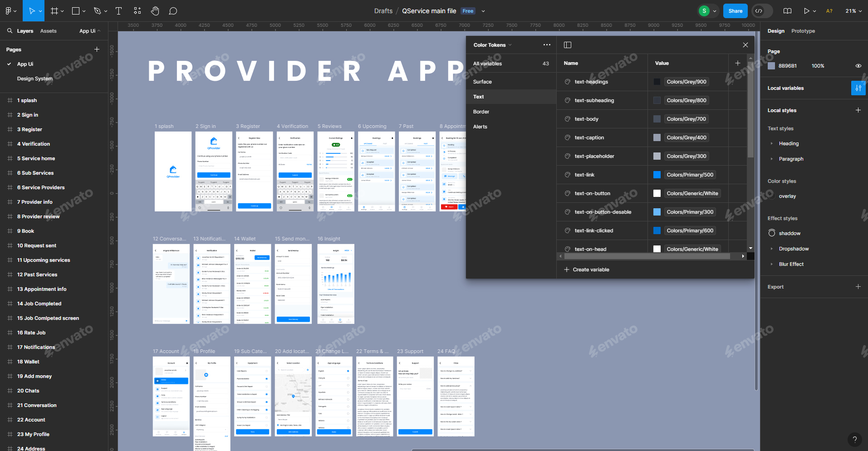
Task: Toggle Dev Mode on
Action: pos(761,10)
